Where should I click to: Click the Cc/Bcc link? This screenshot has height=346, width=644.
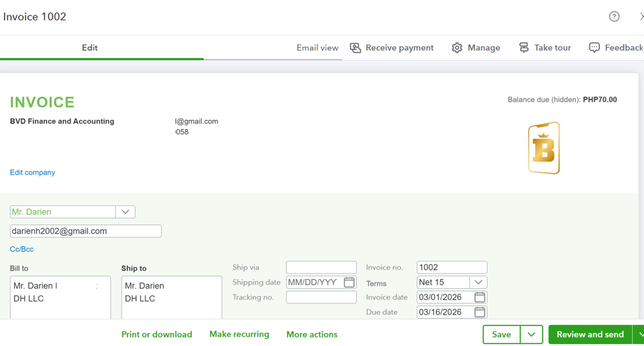pos(22,249)
